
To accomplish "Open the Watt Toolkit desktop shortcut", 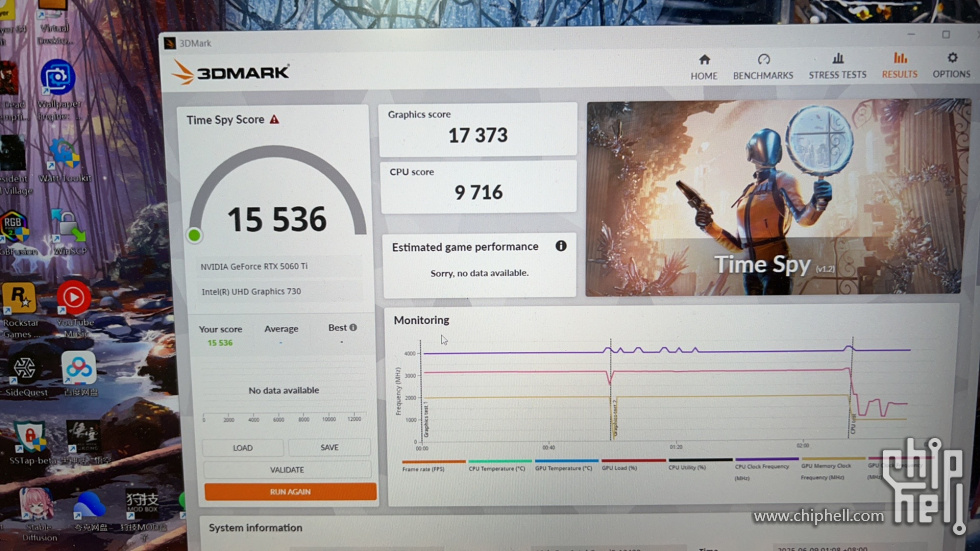I will coord(64,161).
